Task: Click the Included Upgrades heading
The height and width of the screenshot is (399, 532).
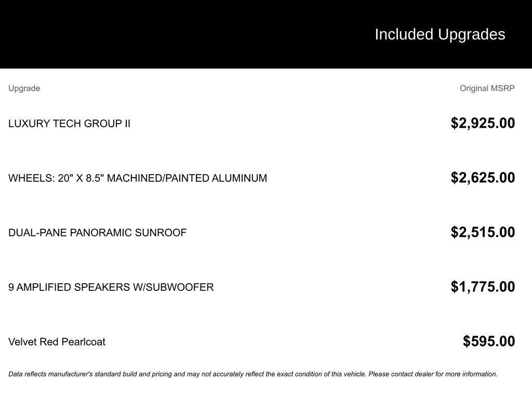Action: (440, 34)
